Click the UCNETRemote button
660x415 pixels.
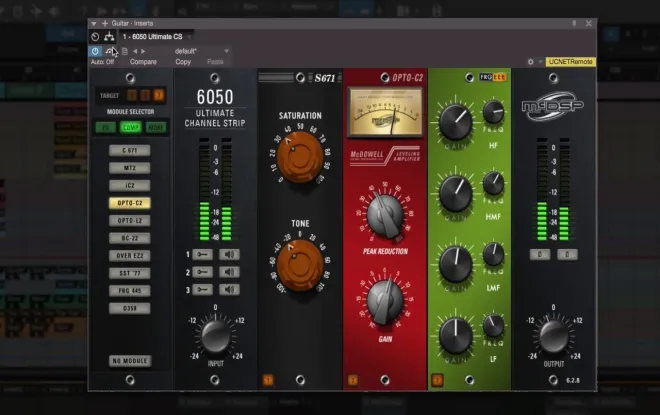pyautogui.click(x=570, y=62)
